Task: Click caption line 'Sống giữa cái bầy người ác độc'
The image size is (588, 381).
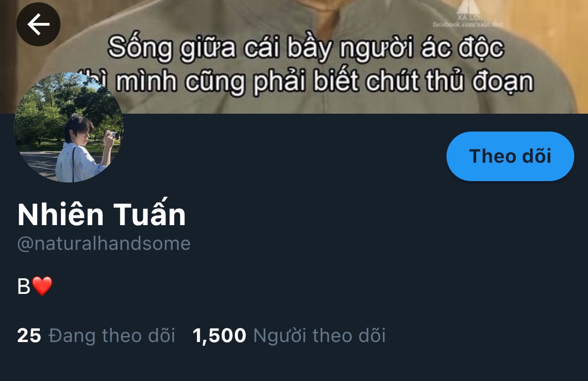Action: (306, 48)
